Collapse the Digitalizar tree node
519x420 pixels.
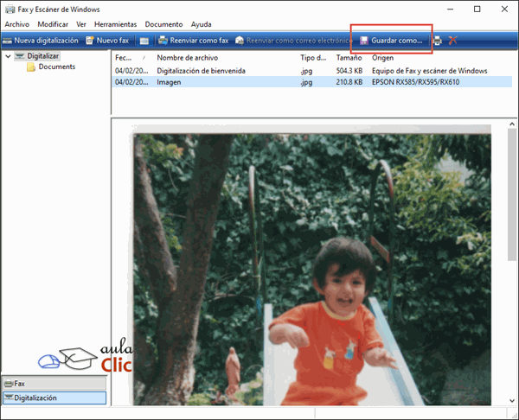click(9, 56)
